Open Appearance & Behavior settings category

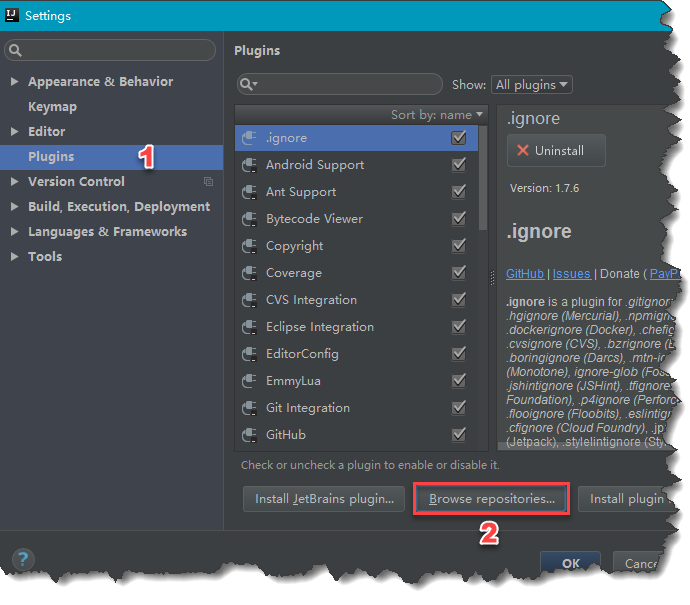(100, 81)
